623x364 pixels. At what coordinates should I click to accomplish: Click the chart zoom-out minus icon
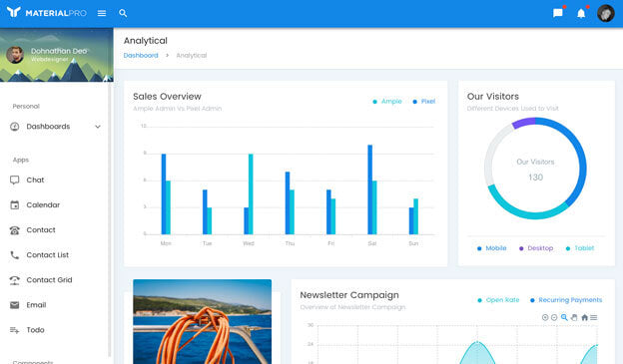pos(554,317)
